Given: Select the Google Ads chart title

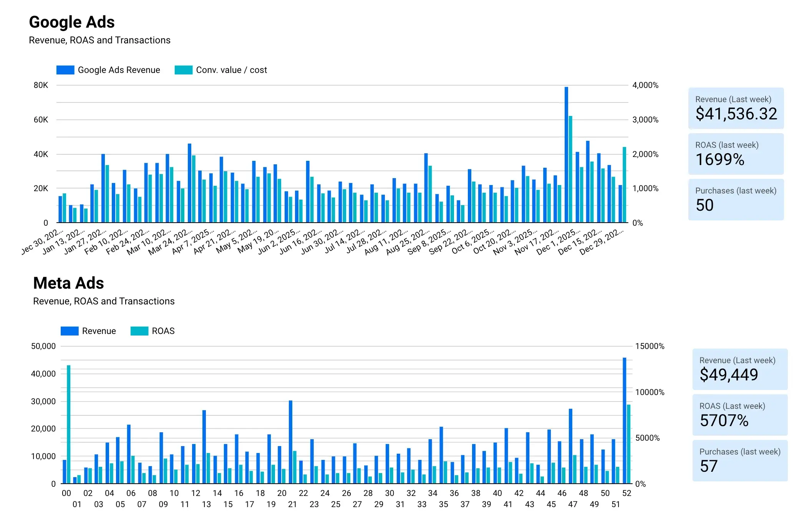Looking at the screenshot, I should [71, 22].
